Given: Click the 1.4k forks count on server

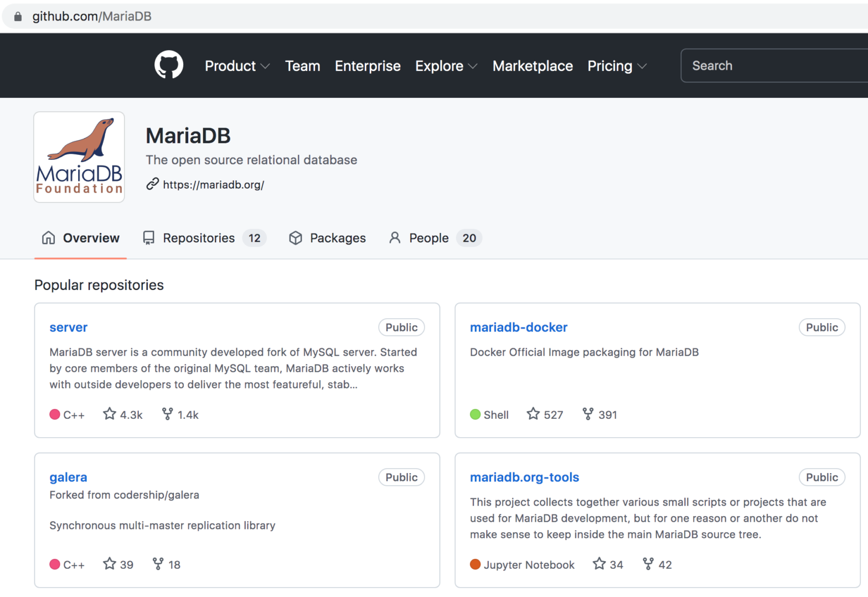Looking at the screenshot, I should click(x=188, y=415).
